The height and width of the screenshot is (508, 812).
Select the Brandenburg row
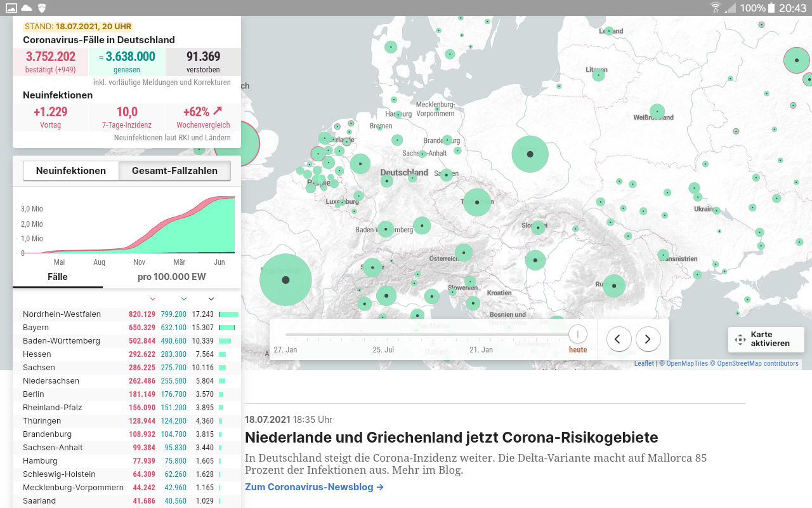point(127,434)
